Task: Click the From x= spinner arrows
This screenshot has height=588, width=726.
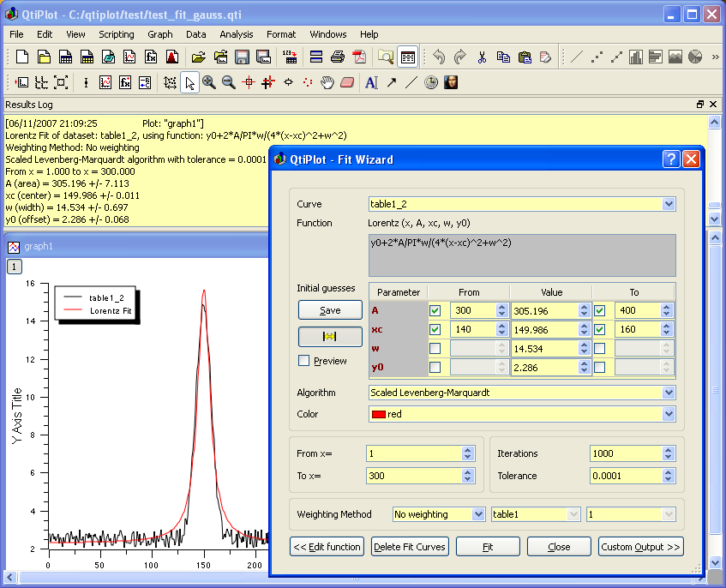Action: [468, 453]
